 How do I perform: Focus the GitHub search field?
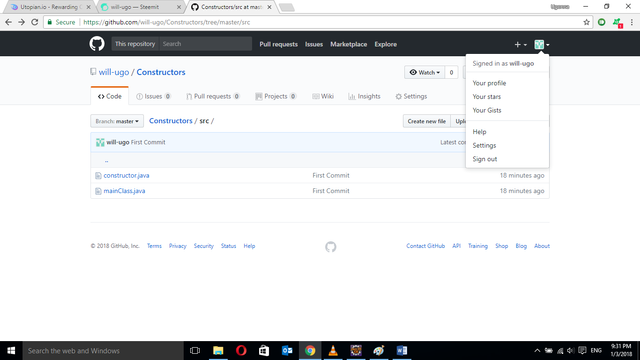[205, 44]
